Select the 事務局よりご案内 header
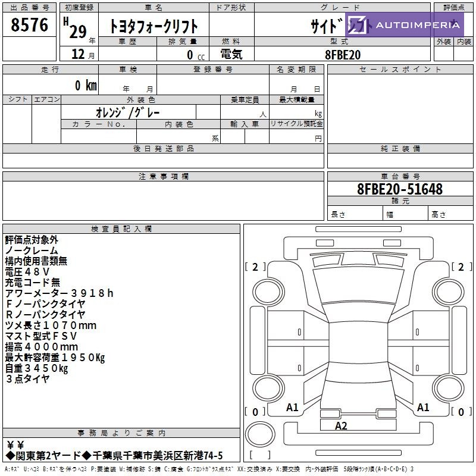The width and height of the screenshot is (476, 476). point(121,433)
